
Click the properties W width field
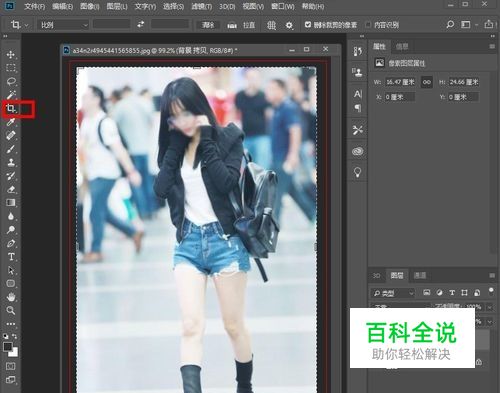coord(400,82)
